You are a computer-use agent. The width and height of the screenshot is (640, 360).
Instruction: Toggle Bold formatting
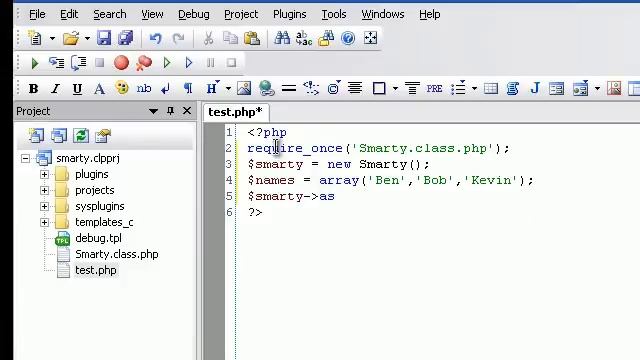(x=33, y=89)
